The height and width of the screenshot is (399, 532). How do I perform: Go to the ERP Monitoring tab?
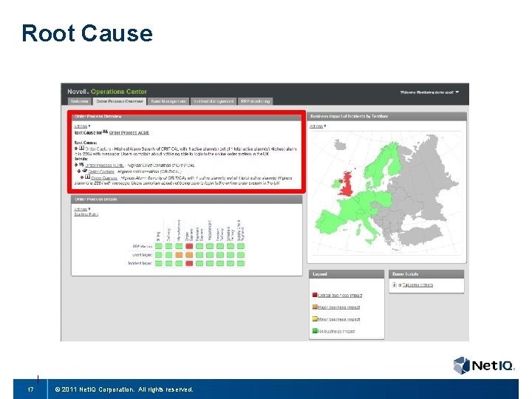coord(255,101)
